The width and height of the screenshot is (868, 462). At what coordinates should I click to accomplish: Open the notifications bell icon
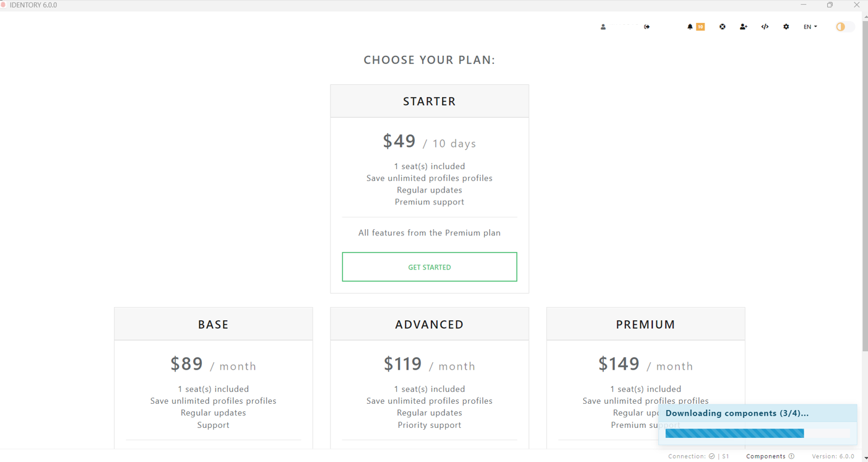(690, 27)
